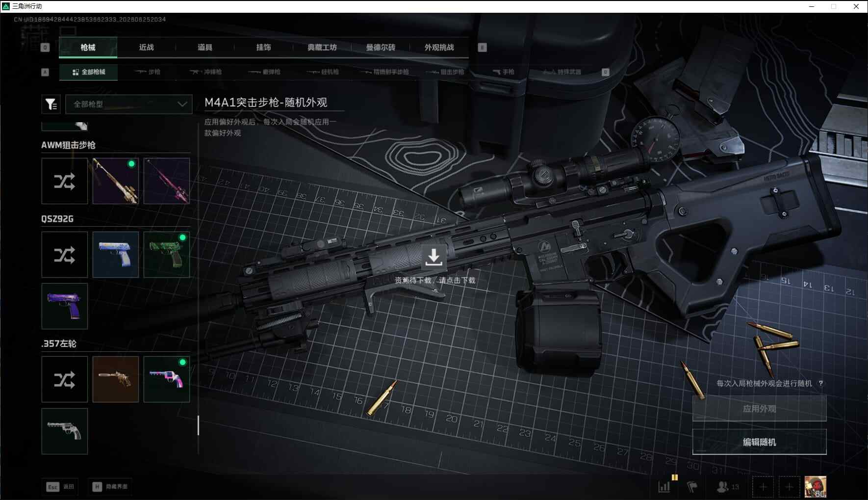
Task: Click the 每次入局枪械外观会进行随机 label
Action: point(764,383)
